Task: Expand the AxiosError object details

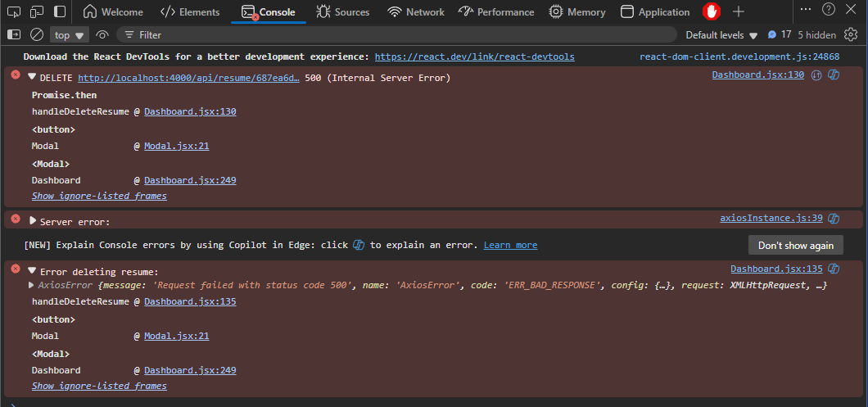Action: click(x=31, y=285)
